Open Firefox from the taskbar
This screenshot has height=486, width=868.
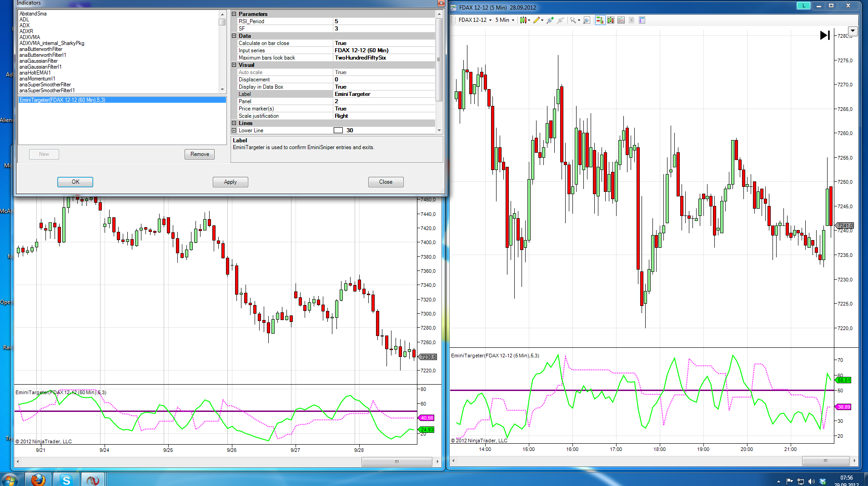coord(38,479)
